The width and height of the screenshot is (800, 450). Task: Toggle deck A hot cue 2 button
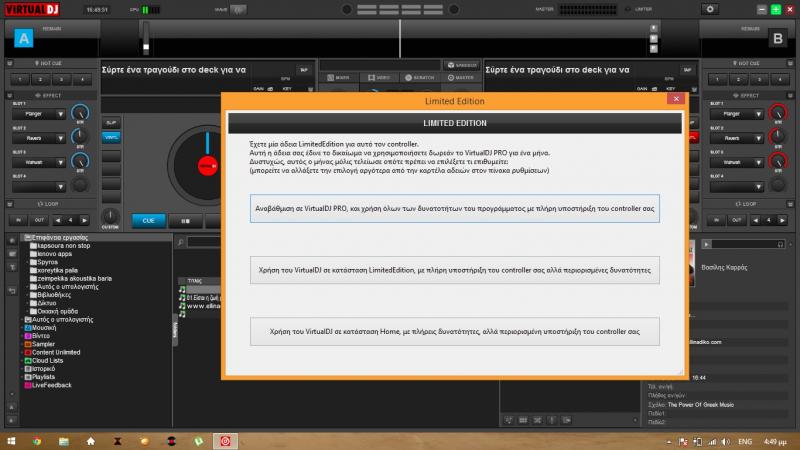click(41, 79)
